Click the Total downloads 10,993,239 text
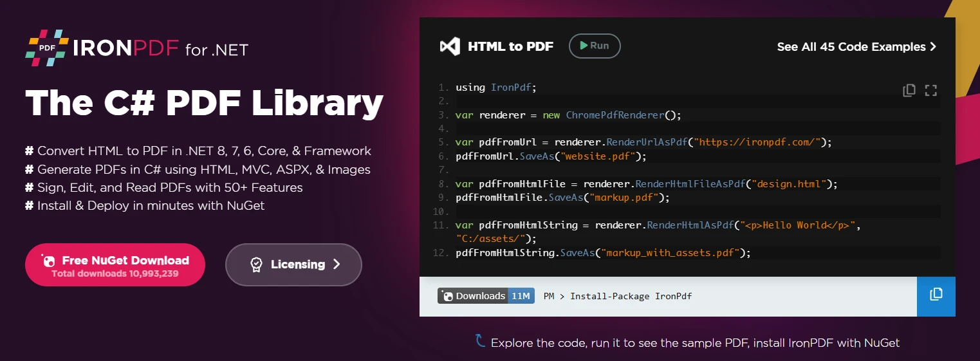 [x=115, y=273]
